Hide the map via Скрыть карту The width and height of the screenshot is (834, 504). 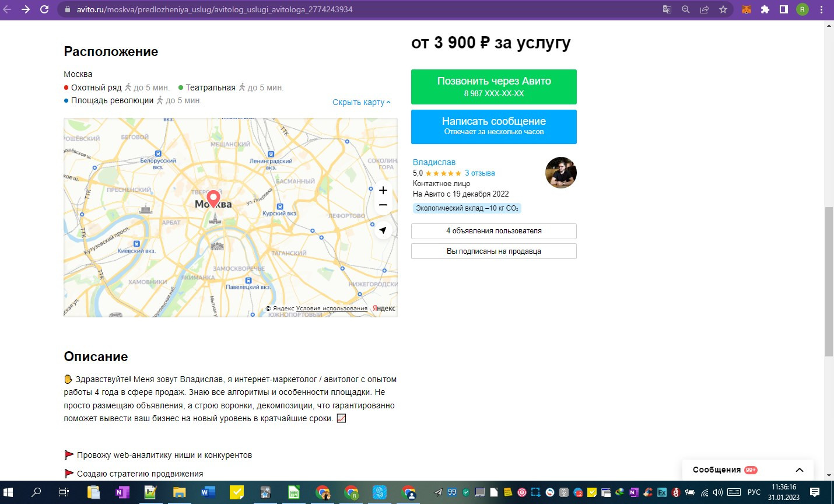tap(362, 102)
